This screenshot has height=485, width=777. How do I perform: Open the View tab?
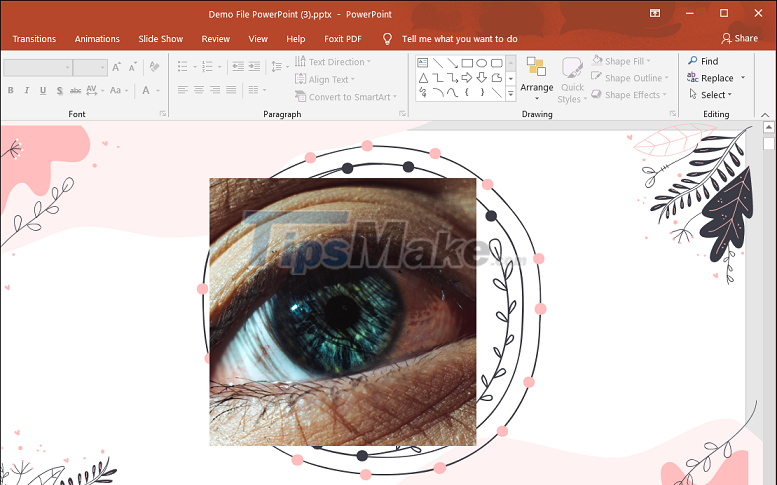258,39
